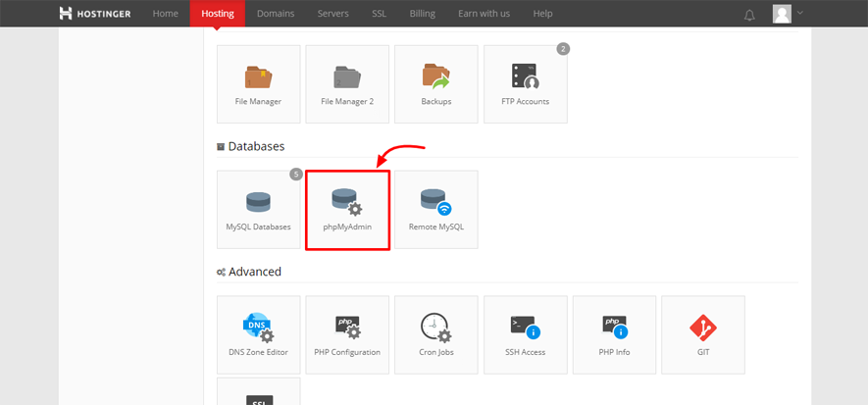
Task: Open the SSH Access tile
Action: pos(526,334)
